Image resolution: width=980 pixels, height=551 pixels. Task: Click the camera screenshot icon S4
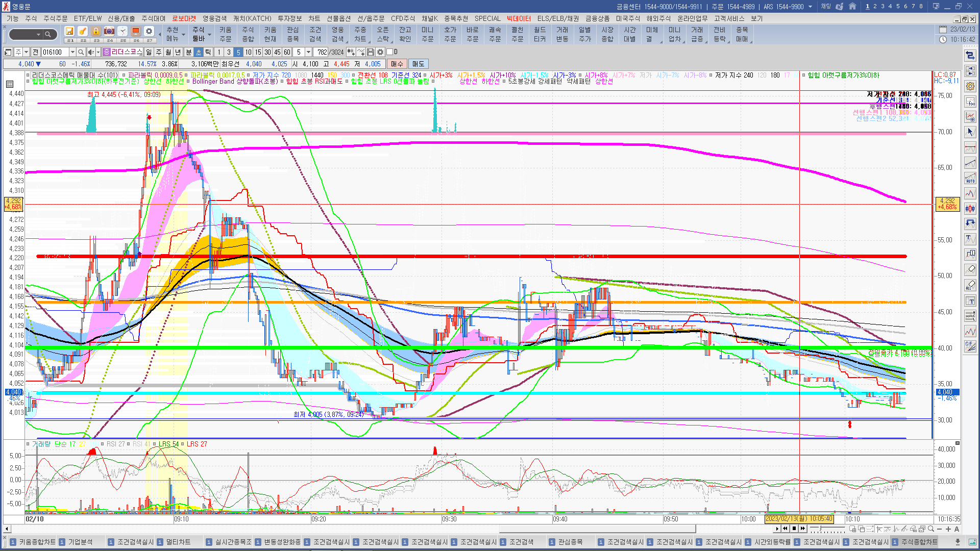coord(109,32)
